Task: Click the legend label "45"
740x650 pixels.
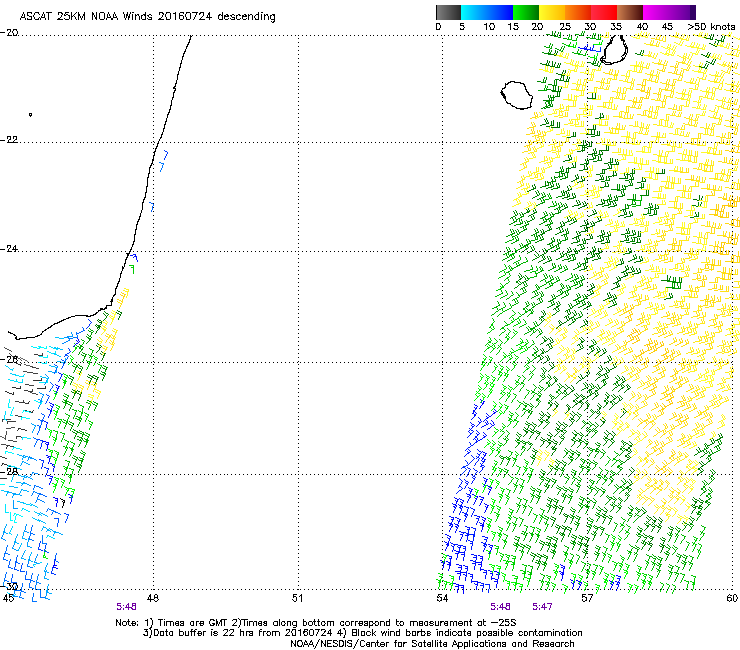Action: (x=667, y=27)
